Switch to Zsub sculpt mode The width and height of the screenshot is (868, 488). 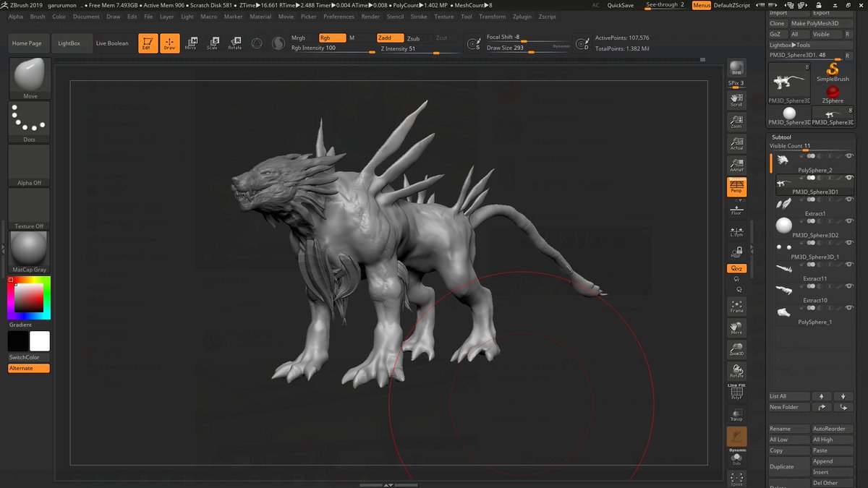413,38
